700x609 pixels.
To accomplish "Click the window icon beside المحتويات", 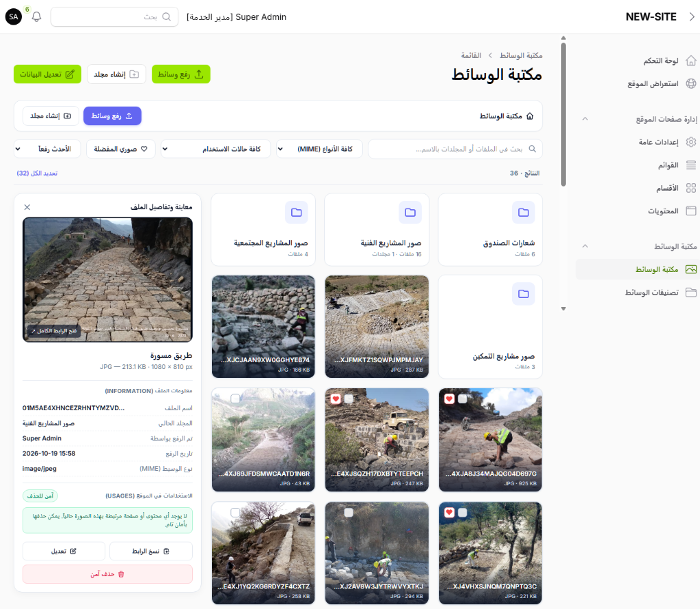I will click(690, 211).
